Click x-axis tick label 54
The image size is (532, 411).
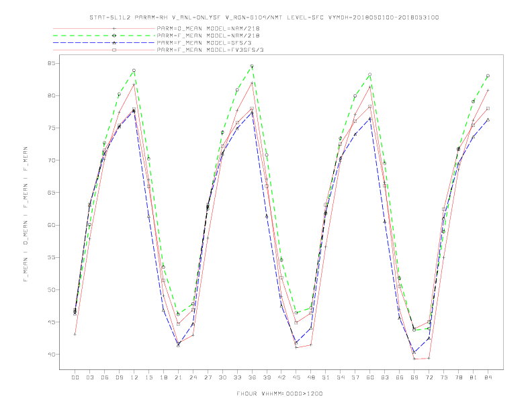click(x=341, y=377)
